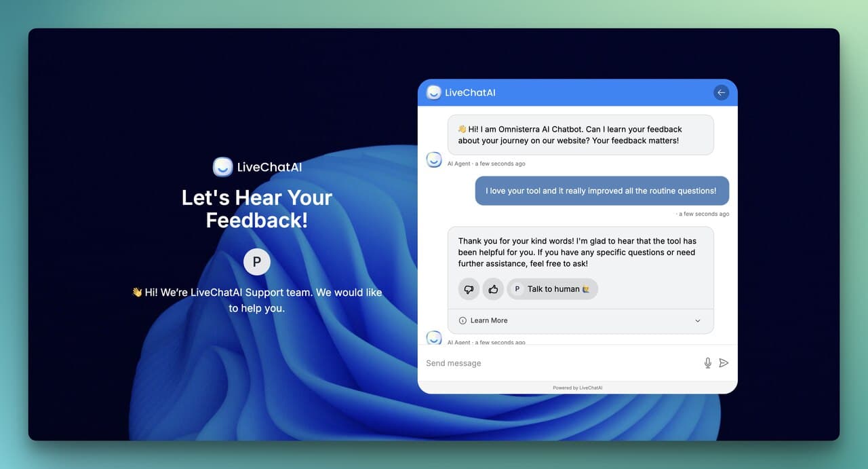Click the microphone voice input icon
Image resolution: width=868 pixels, height=469 pixels.
pos(708,363)
